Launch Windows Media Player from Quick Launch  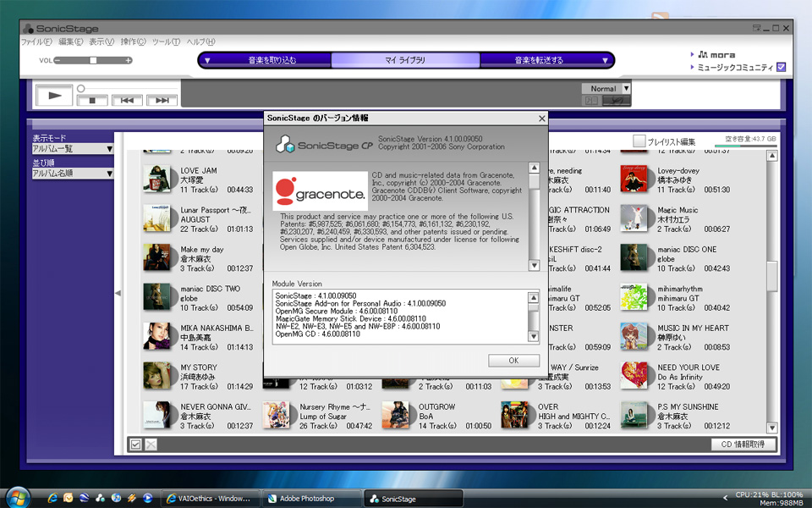[147, 498]
